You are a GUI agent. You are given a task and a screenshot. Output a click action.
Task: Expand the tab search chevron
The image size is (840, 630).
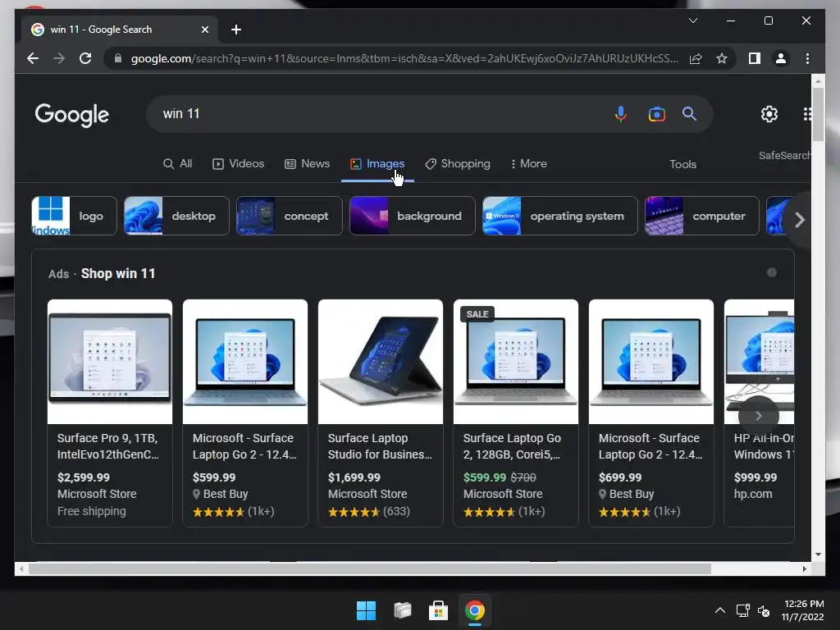(692, 21)
